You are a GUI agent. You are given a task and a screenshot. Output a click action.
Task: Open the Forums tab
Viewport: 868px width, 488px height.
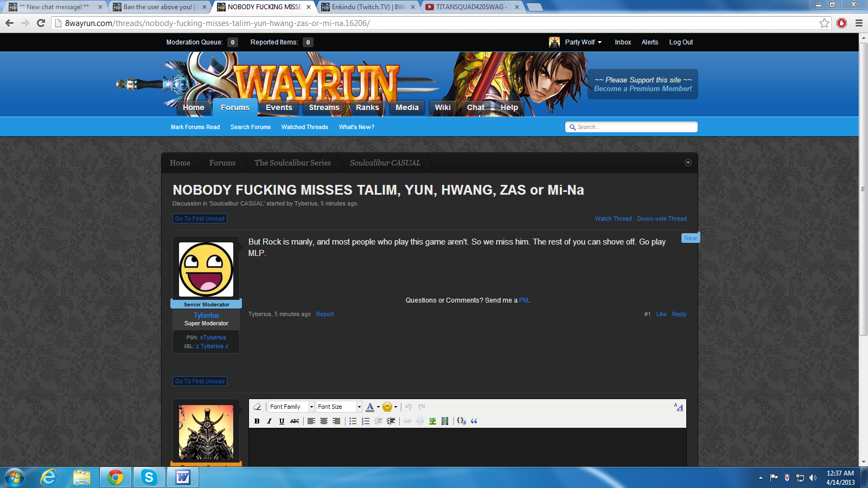[235, 107]
